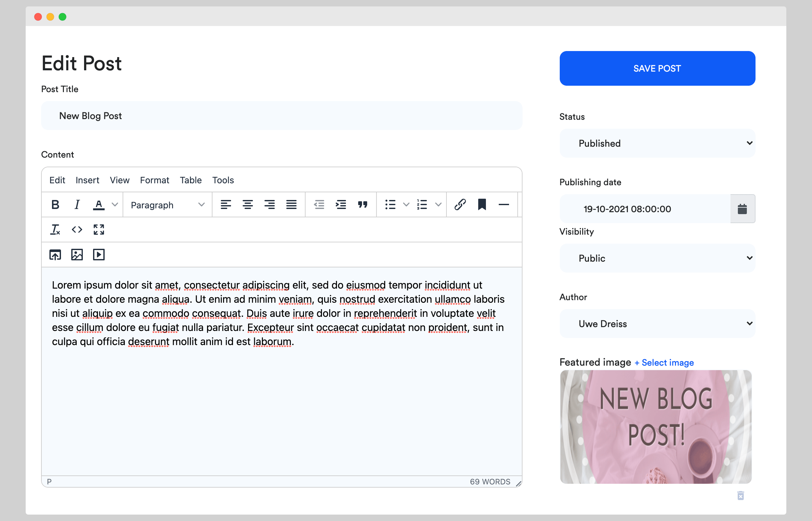Open the Insert menu
The image size is (812, 521).
[x=87, y=180]
